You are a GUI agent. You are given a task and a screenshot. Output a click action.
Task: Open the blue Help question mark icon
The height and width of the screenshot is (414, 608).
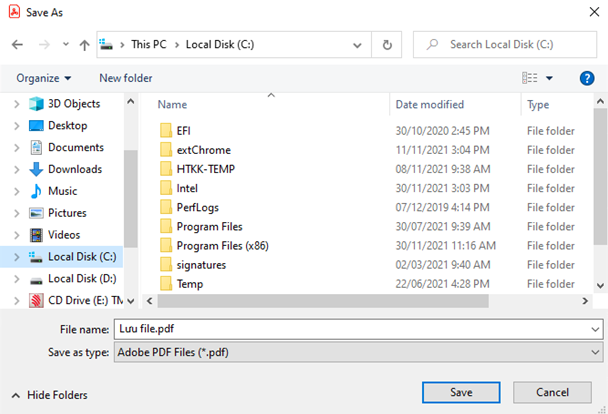(x=587, y=78)
